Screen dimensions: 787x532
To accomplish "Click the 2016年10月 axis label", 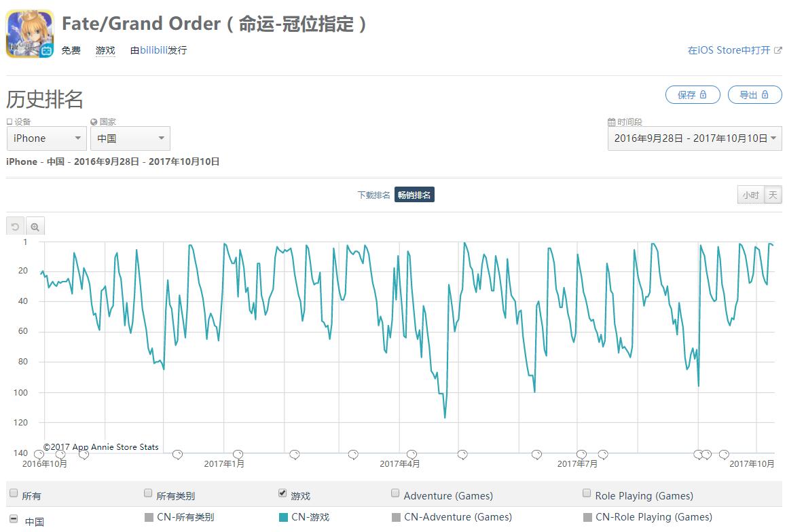I will [45, 464].
